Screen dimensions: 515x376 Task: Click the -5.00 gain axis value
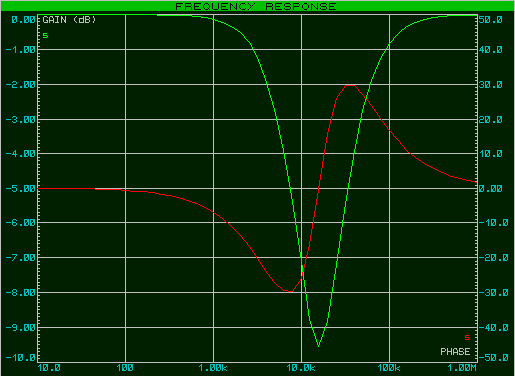pyautogui.click(x=21, y=189)
